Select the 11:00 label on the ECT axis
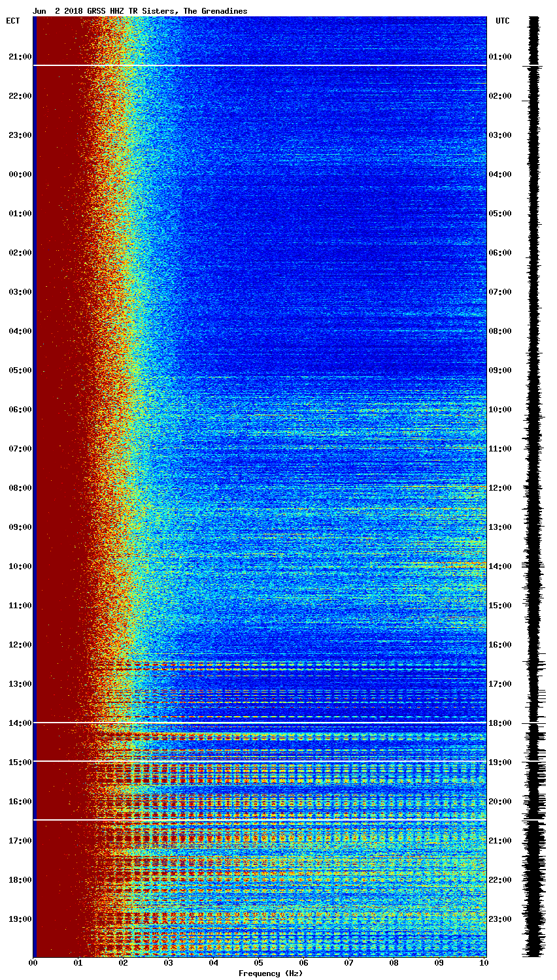557x980 pixels. pyautogui.click(x=20, y=606)
